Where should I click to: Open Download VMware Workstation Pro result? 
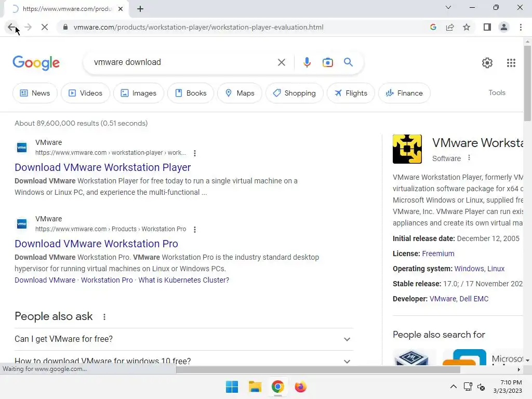96,244
